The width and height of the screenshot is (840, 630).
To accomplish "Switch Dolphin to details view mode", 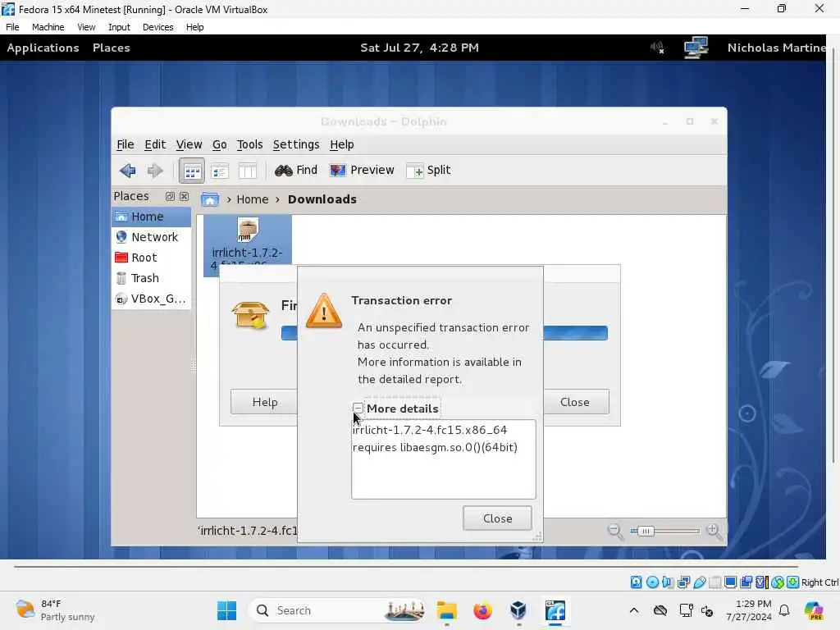I will coord(220,171).
